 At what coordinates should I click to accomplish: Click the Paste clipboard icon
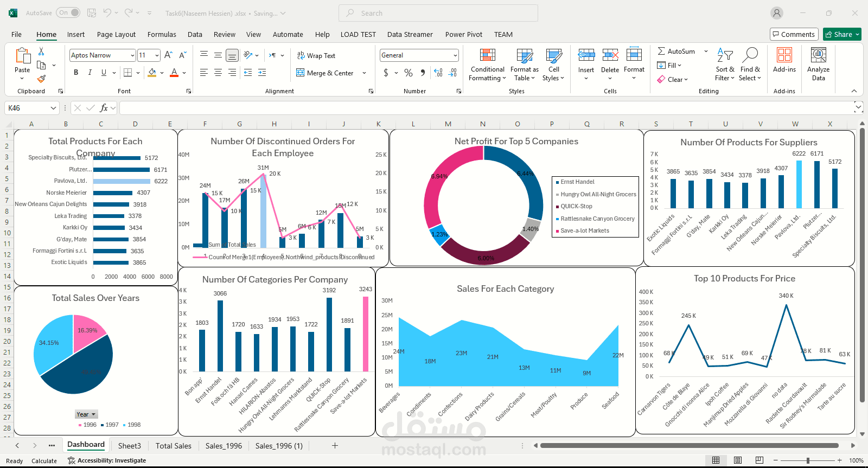22,56
